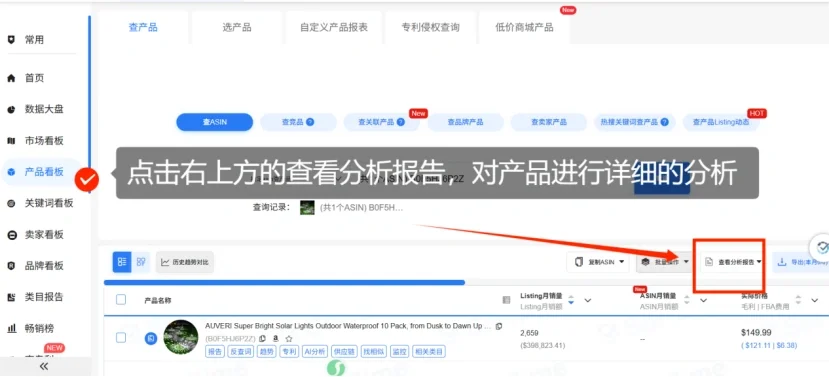Click the help icon beside 热搜关键词查产品
This screenshot has height=377, width=829.
pyautogui.click(x=665, y=122)
